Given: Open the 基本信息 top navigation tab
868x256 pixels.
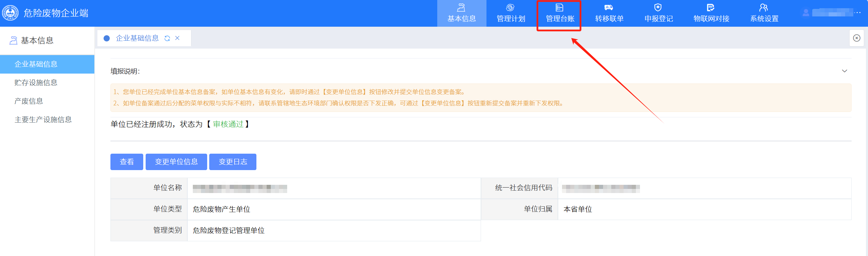Looking at the screenshot, I should pos(462,13).
